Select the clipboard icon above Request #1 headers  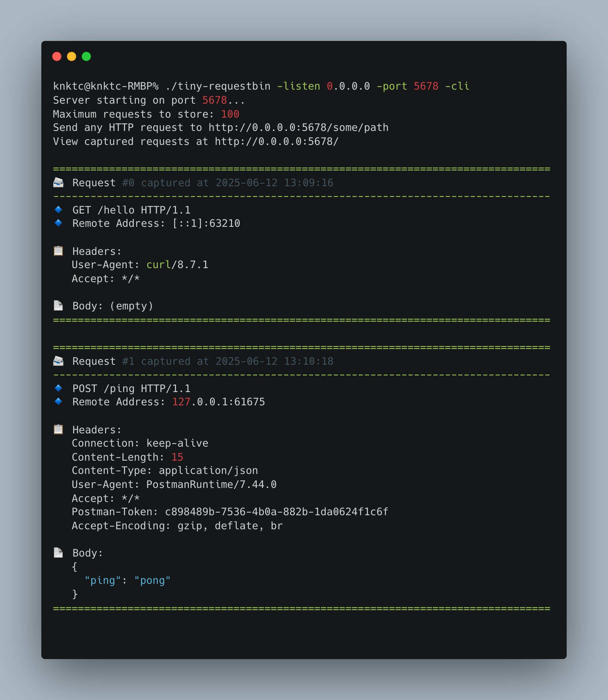click(x=58, y=429)
